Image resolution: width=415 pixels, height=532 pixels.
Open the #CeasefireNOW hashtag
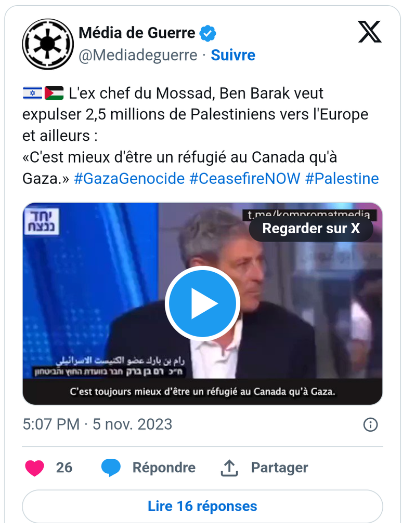point(245,179)
